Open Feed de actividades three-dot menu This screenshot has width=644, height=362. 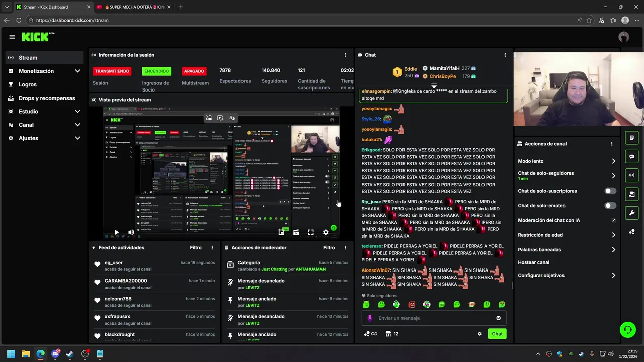[212, 248]
